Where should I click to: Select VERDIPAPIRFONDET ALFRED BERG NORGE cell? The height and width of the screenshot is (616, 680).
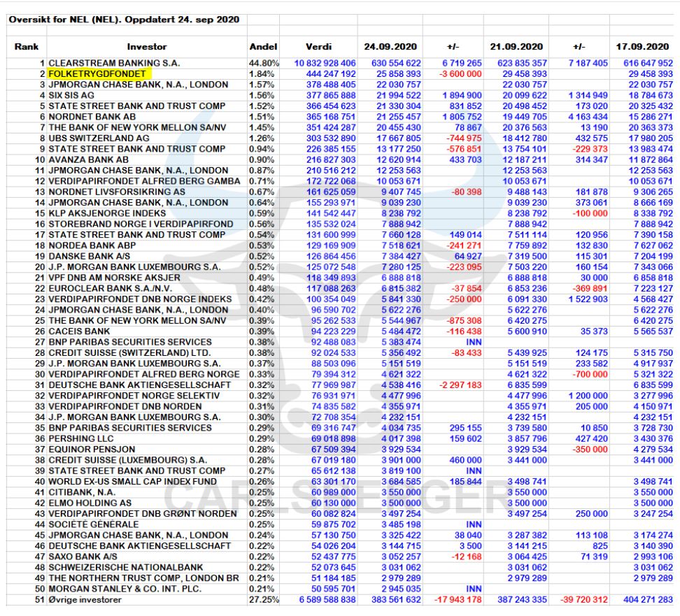pyautogui.click(x=144, y=375)
